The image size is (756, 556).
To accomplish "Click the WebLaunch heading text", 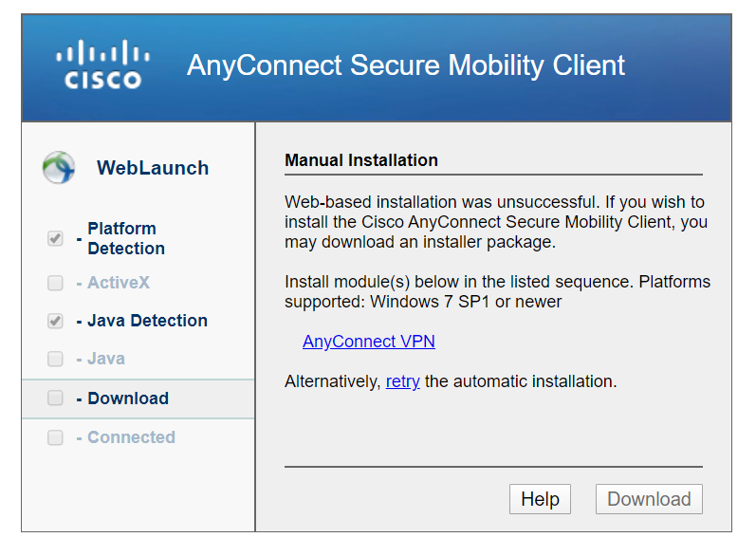I will [x=153, y=168].
